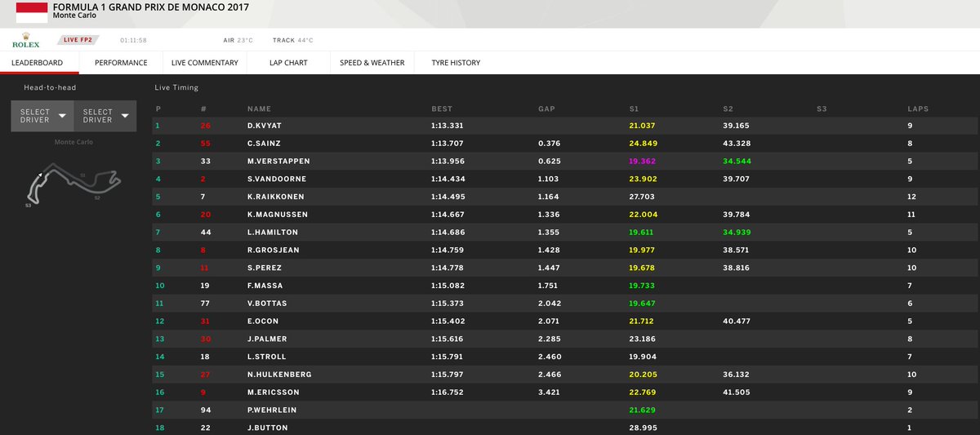Image resolution: width=980 pixels, height=435 pixels.
Task: Select the V.BOTTAS row name
Action: click(269, 304)
